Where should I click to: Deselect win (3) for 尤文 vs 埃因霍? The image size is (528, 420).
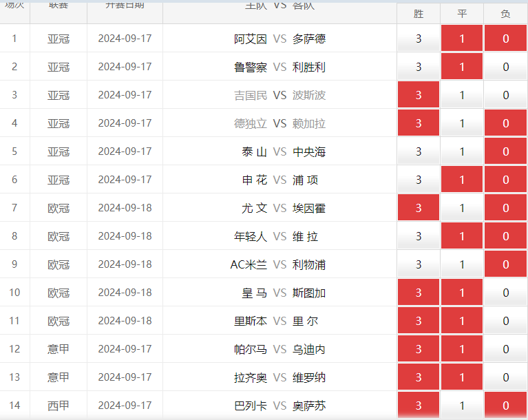pos(419,208)
